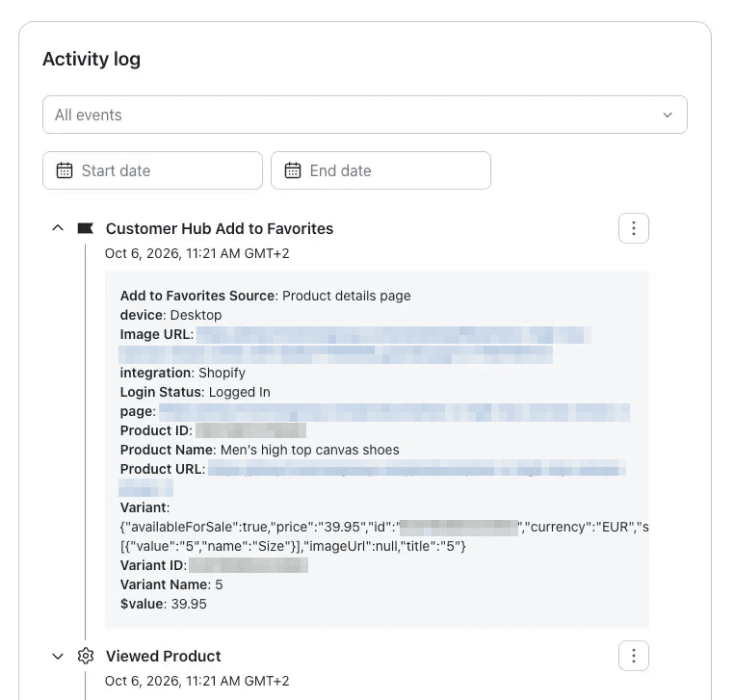Click the blurred page URL link
734x700 pixels.
click(394, 412)
